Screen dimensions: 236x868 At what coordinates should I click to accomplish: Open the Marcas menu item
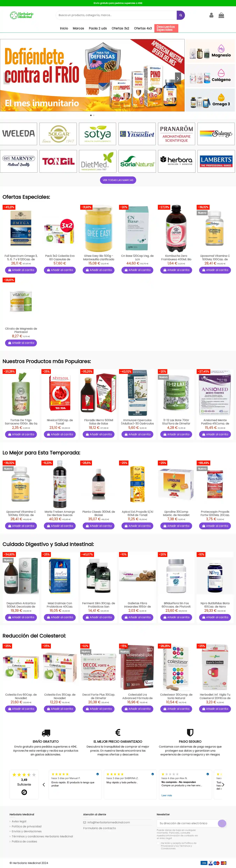pyautogui.click(x=78, y=28)
